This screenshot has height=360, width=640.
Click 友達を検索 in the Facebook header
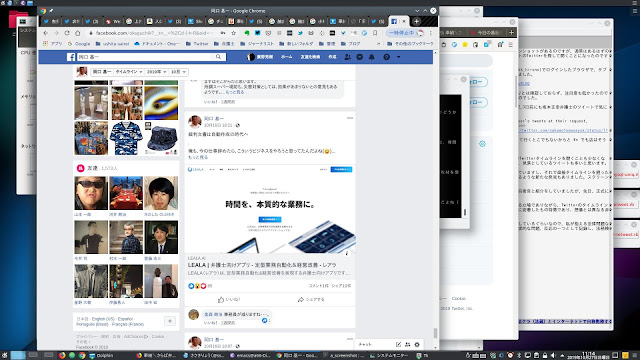click(310, 57)
